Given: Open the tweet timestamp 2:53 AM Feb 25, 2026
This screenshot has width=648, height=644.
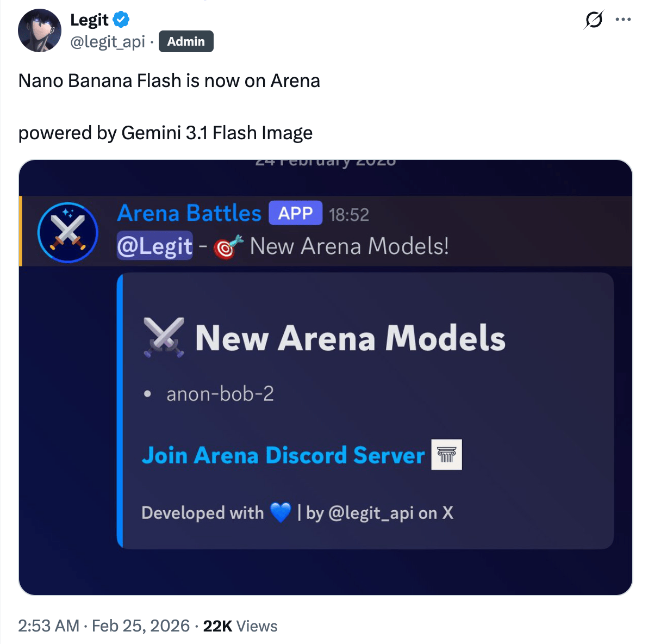Looking at the screenshot, I should (x=104, y=626).
